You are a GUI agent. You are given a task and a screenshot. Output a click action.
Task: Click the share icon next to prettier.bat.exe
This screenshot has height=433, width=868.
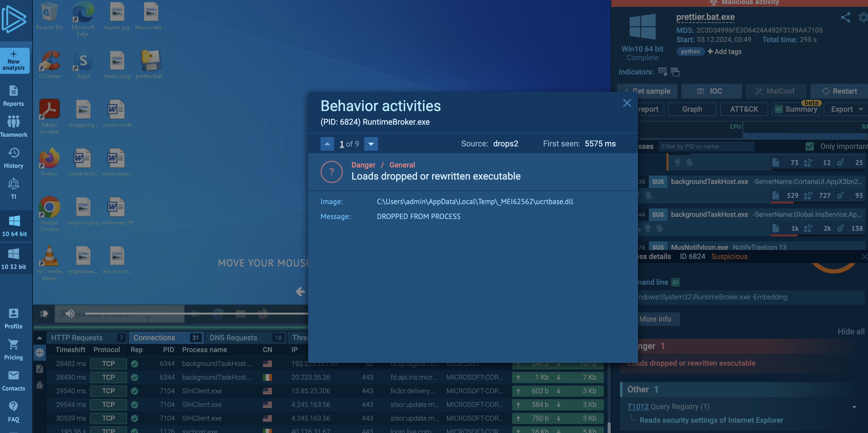(845, 18)
